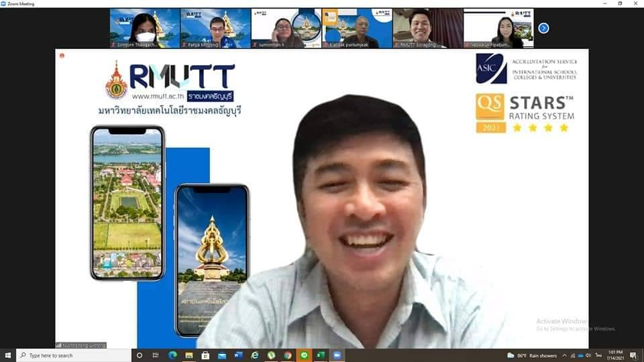Image resolution: width=644 pixels, height=362 pixels.
Task: Switch input language indicator
Action: coord(598,356)
